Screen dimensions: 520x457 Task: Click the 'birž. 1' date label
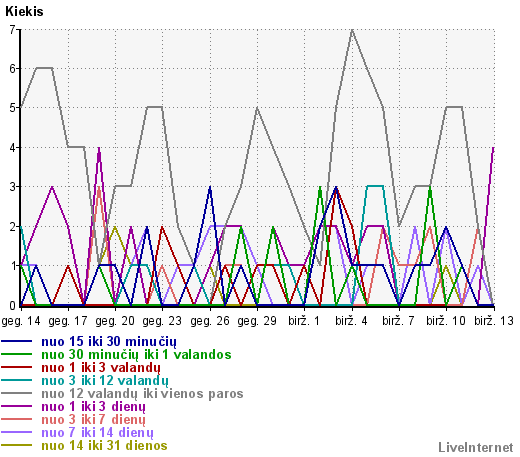point(304,321)
